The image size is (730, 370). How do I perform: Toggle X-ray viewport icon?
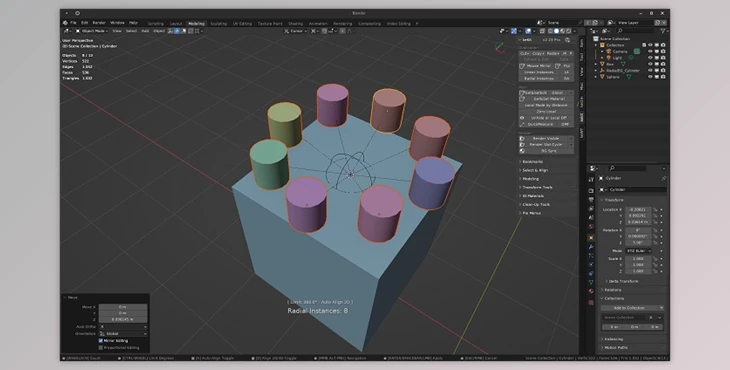tap(542, 31)
